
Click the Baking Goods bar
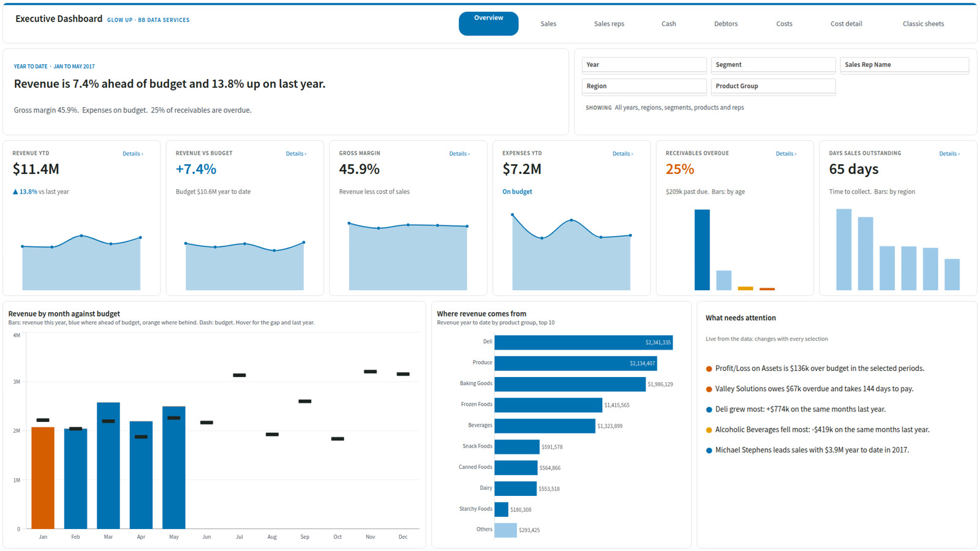click(x=570, y=384)
